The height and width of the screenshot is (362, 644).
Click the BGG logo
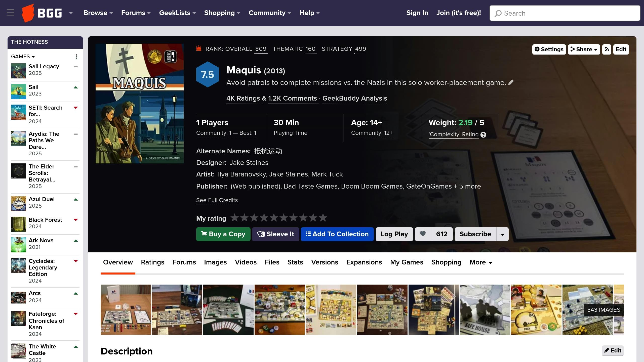pyautogui.click(x=42, y=13)
